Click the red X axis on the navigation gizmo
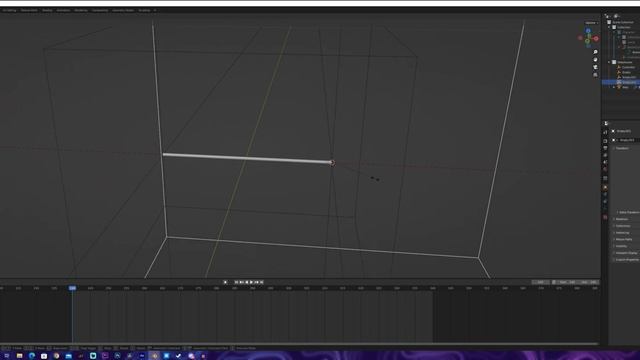The image size is (640, 360). (x=596, y=38)
